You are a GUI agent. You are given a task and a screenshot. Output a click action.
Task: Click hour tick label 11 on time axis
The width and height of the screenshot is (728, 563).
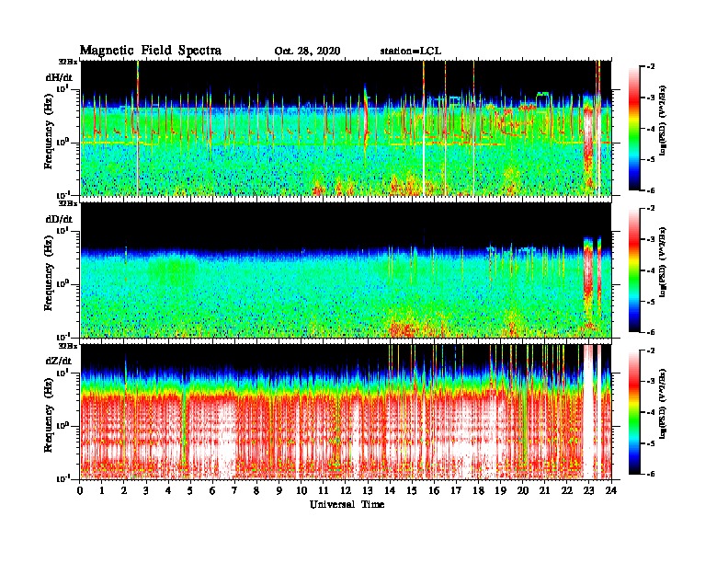coord(324,490)
